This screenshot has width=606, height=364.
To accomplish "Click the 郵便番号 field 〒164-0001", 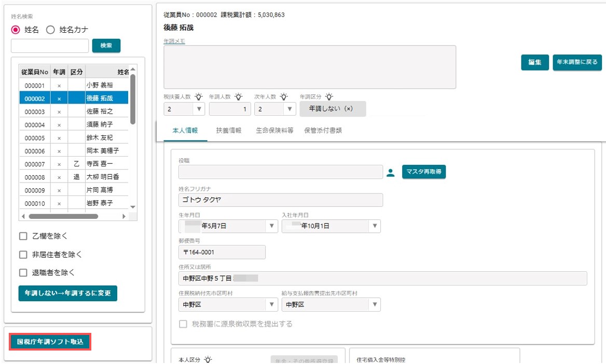I will pos(222,253).
